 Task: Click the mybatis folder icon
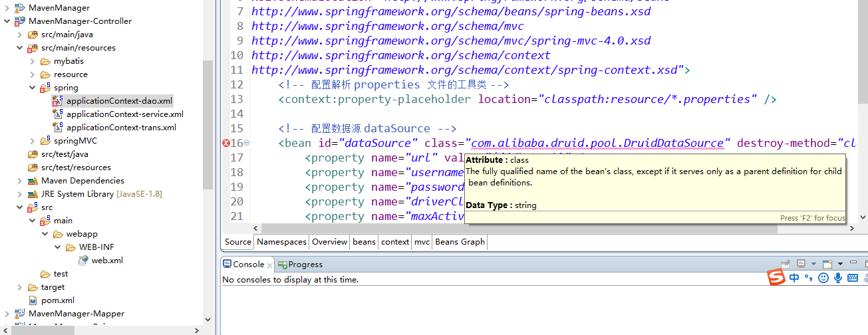tap(45, 61)
